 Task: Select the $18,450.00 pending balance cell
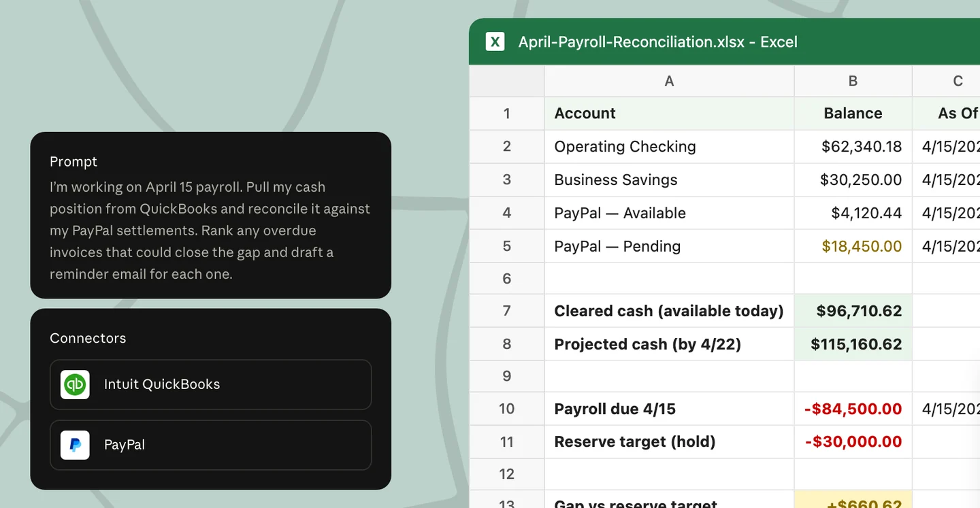[x=853, y=246]
